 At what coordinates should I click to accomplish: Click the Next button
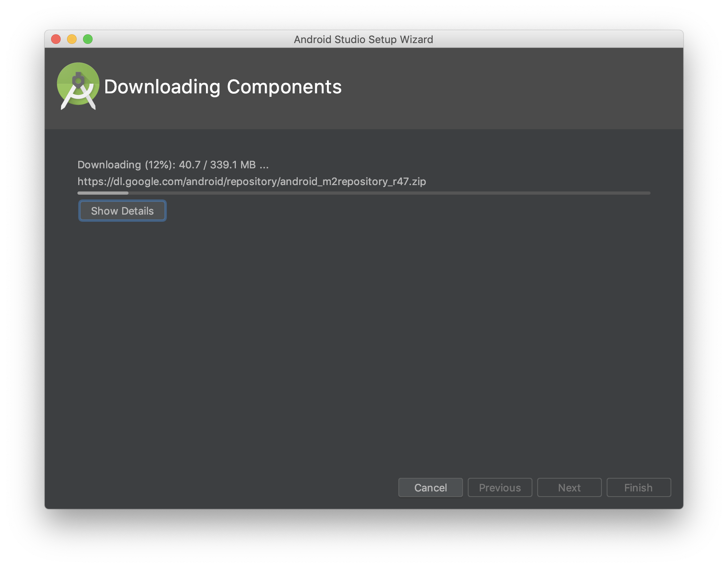coord(569,487)
